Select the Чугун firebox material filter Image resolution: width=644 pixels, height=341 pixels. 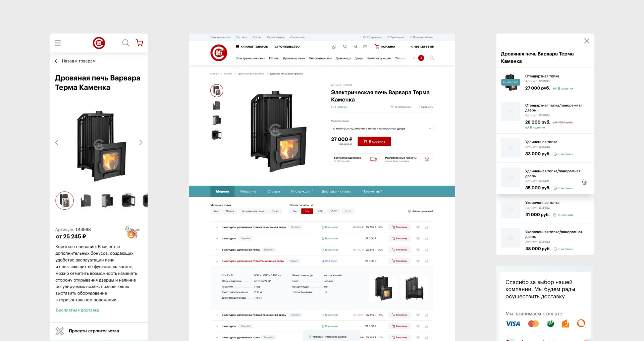(275, 211)
